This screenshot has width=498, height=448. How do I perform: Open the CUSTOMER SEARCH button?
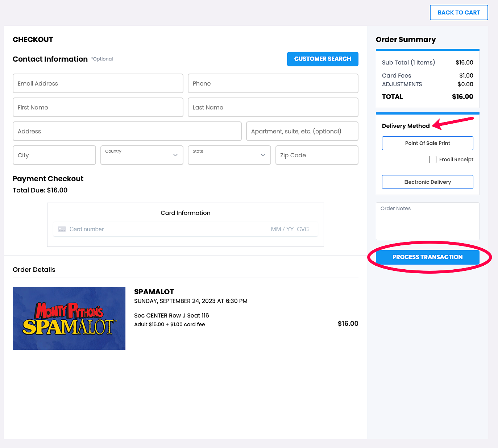click(x=323, y=59)
